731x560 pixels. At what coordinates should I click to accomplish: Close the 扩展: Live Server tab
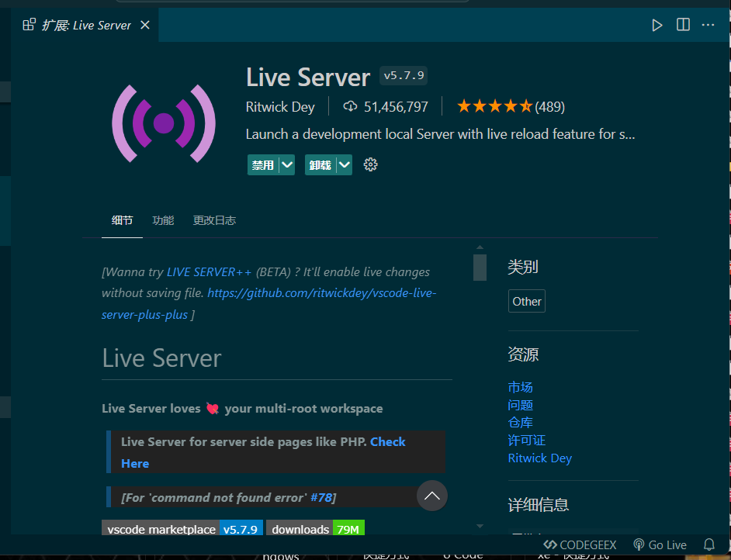(145, 25)
